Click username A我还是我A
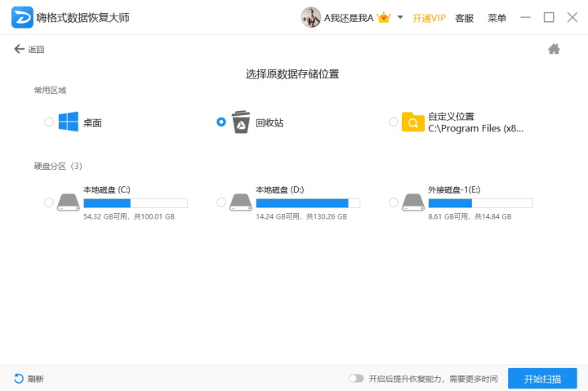 point(349,18)
